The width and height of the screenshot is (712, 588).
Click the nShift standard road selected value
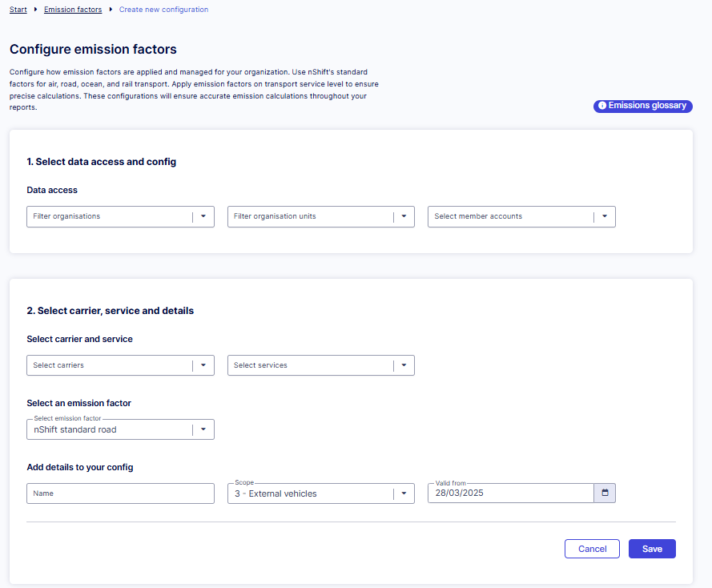coord(75,430)
